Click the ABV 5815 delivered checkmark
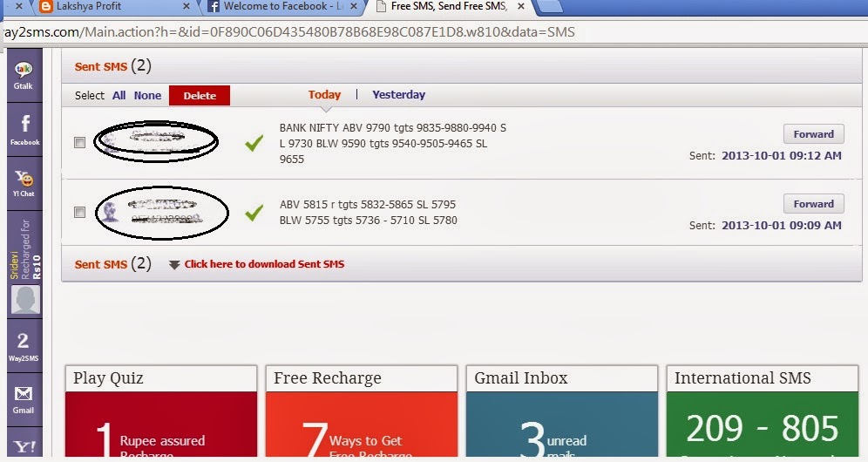This screenshot has width=868, height=462. click(254, 213)
